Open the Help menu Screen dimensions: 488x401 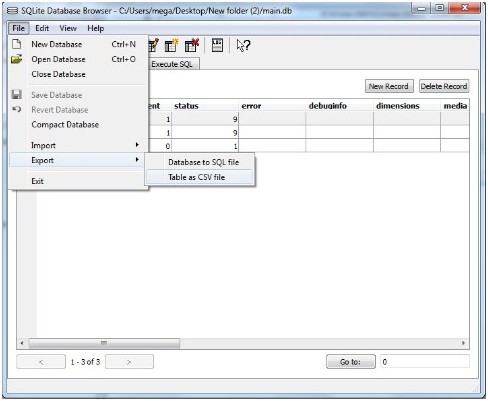96,28
